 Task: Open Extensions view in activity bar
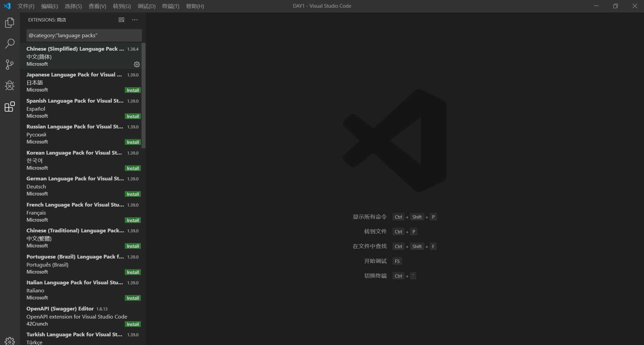click(x=10, y=107)
